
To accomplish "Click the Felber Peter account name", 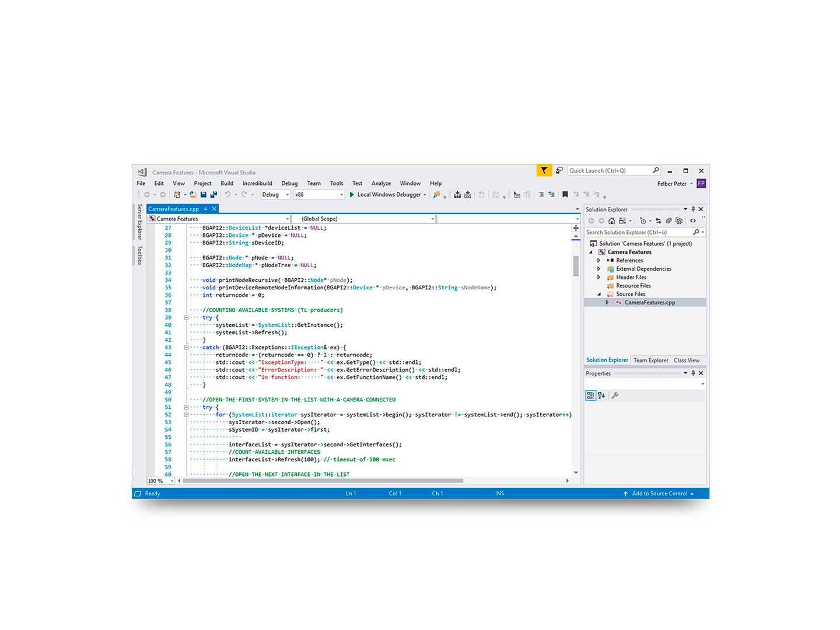I will tap(671, 184).
